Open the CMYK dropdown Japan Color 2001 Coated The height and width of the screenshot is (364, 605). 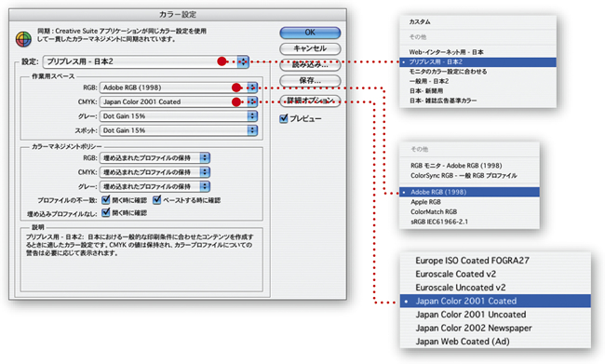[x=179, y=101]
